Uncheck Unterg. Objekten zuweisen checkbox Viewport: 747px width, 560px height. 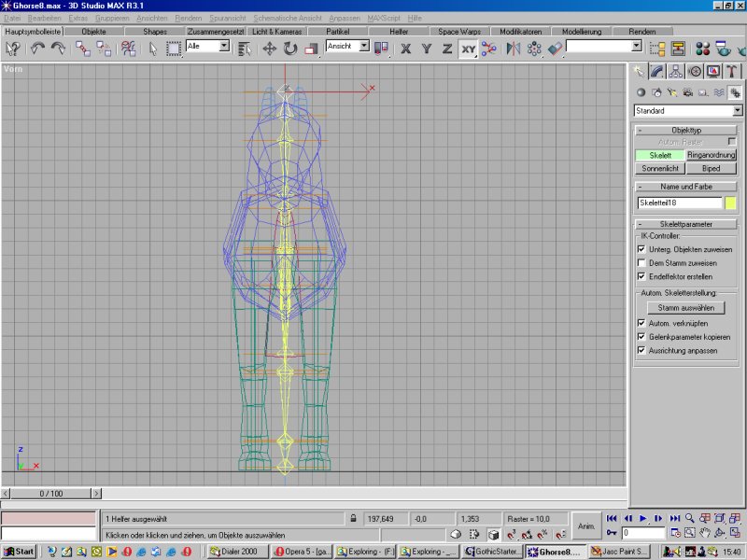[641, 250]
